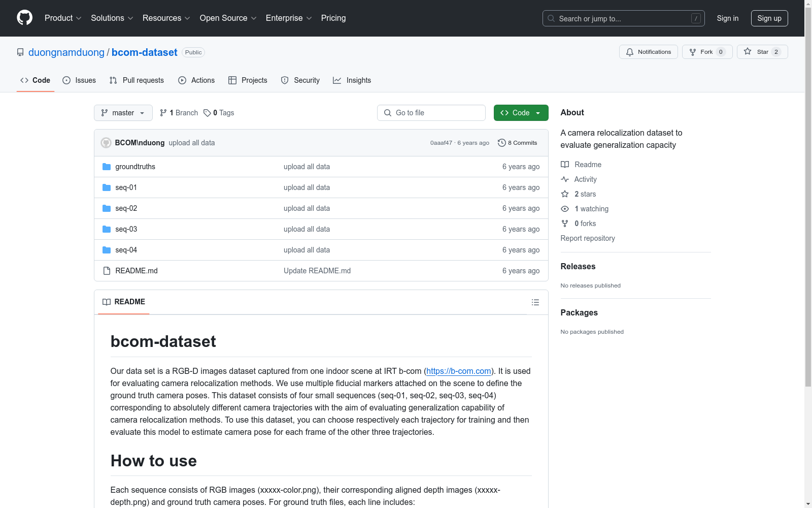Click the seq-01 folder icon
Image resolution: width=812 pixels, height=508 pixels.
click(x=107, y=187)
